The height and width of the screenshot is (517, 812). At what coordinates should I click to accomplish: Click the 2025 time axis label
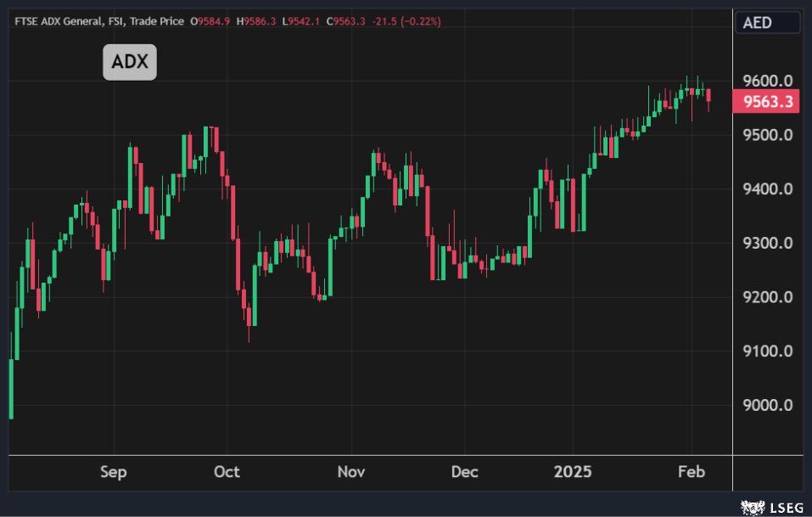click(573, 472)
